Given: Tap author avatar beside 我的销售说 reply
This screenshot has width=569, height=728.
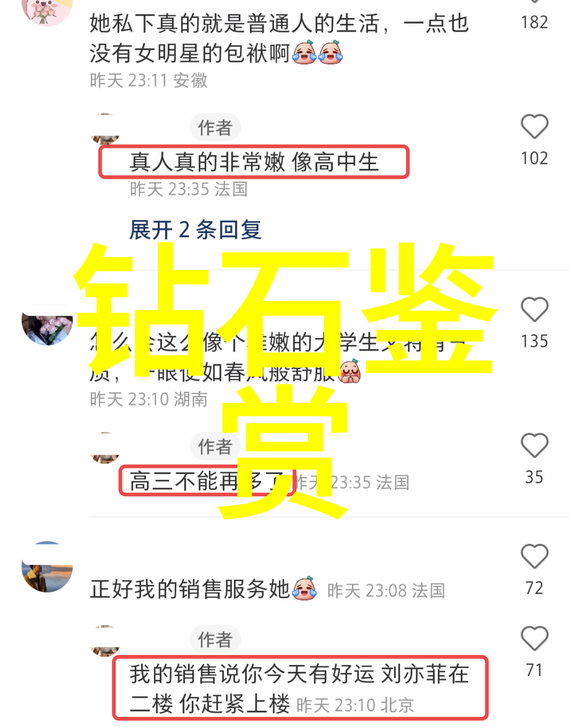Looking at the screenshot, I should [x=105, y=641].
